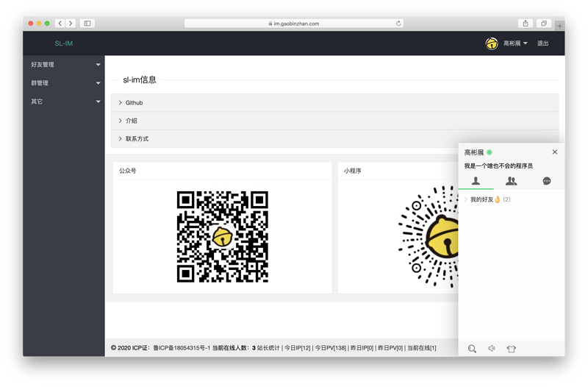Click the green online status dot
The image size is (588, 387).
[x=490, y=152]
